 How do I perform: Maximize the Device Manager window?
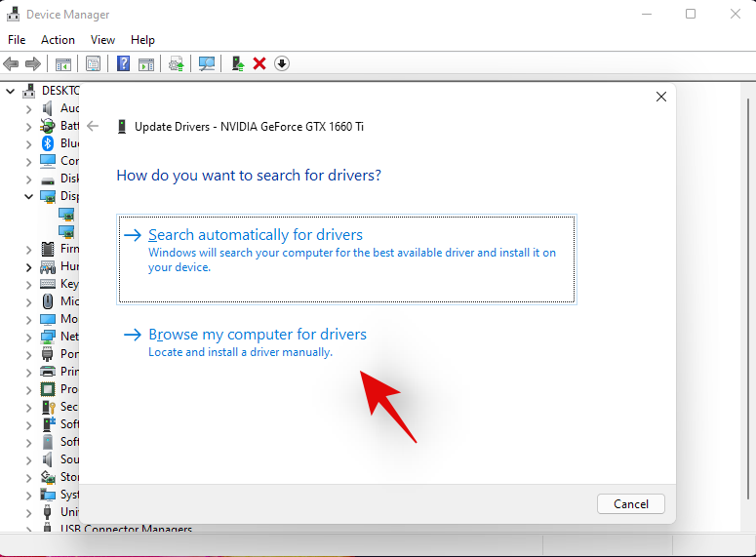pos(691,14)
